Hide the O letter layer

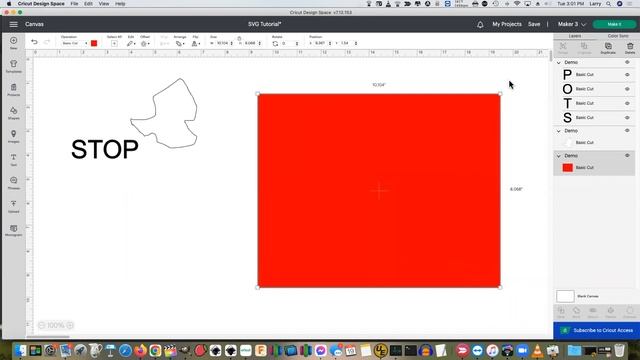tap(627, 89)
